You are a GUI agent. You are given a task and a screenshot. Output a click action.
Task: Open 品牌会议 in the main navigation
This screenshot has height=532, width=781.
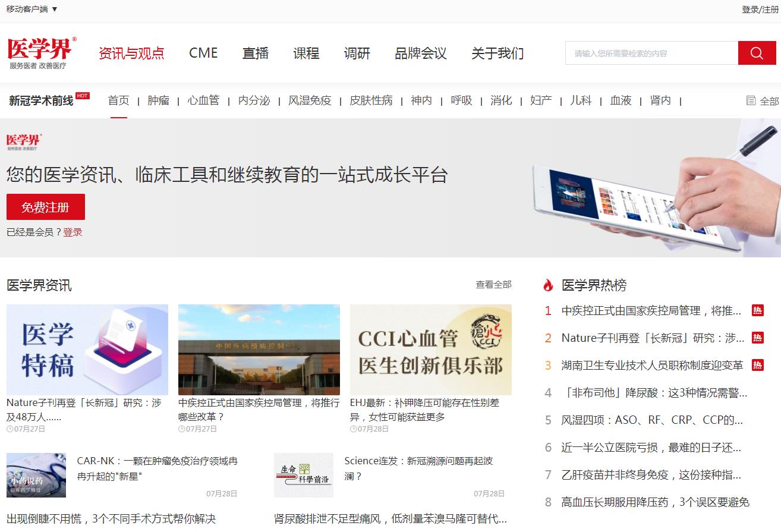coord(421,53)
